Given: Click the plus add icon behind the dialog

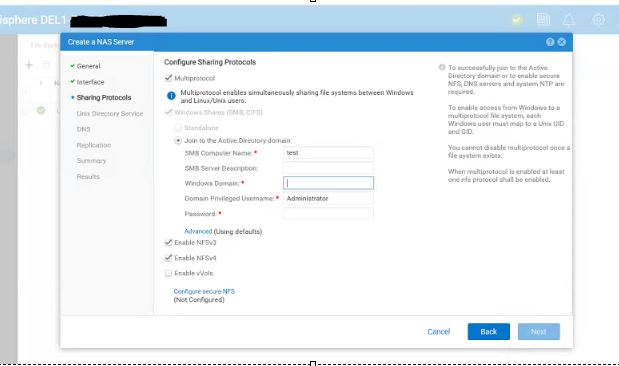Looking at the screenshot, I should click(x=29, y=65).
